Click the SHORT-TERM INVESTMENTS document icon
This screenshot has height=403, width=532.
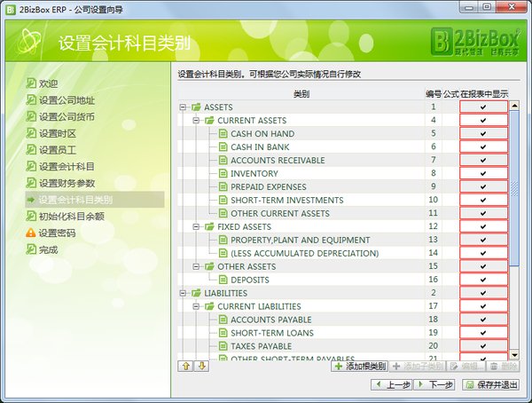pyautogui.click(x=223, y=200)
